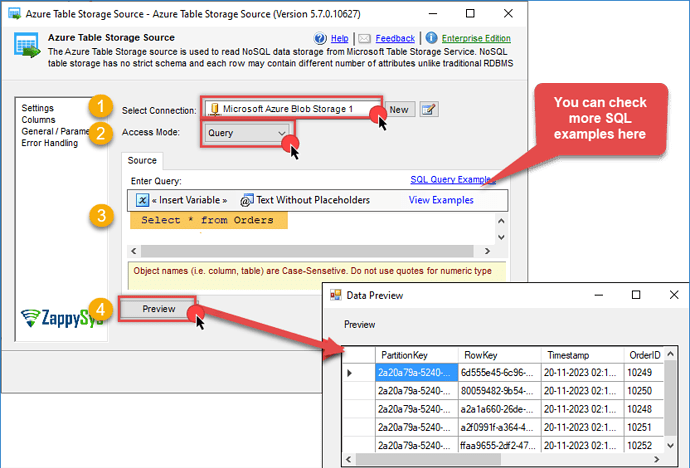This screenshot has height=468, width=690.
Task: Maximize the Data Preview window
Action: click(636, 295)
